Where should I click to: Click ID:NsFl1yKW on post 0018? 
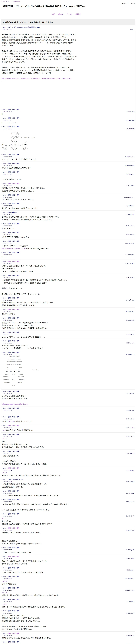coord(130,300)
